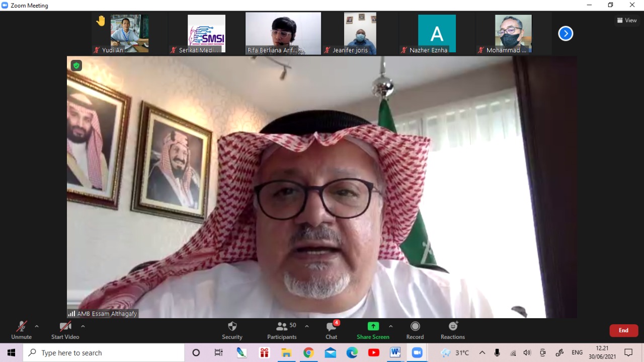Select Rifa Berliana's video thumbnail
The width and height of the screenshot is (644, 362).
click(283, 33)
